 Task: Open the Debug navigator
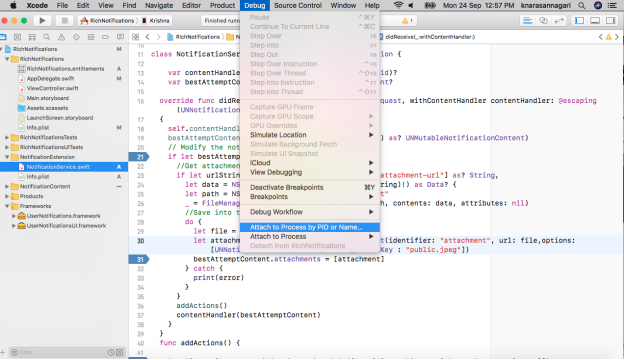[91, 37]
